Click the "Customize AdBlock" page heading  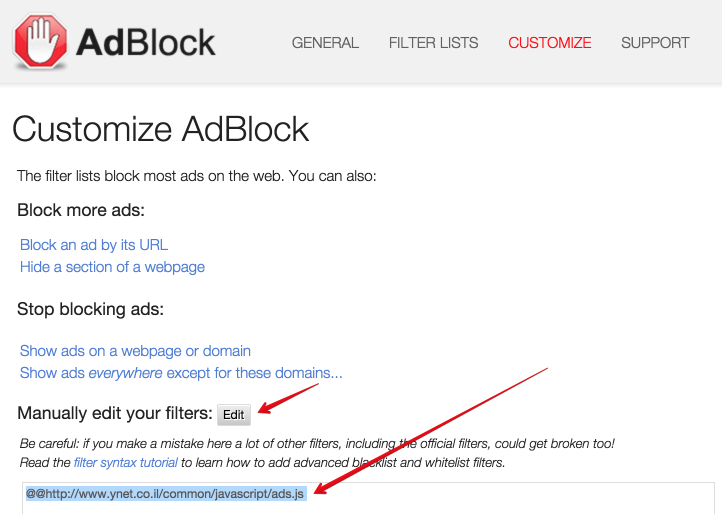pyautogui.click(x=160, y=130)
